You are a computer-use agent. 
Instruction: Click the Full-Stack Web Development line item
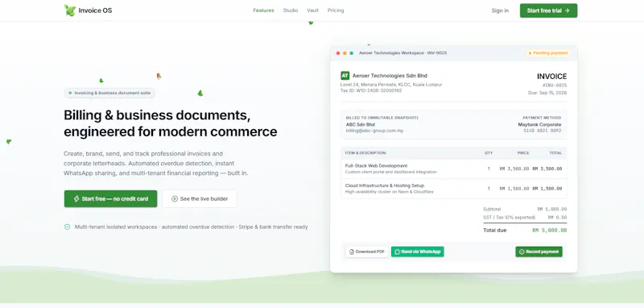[x=454, y=169]
